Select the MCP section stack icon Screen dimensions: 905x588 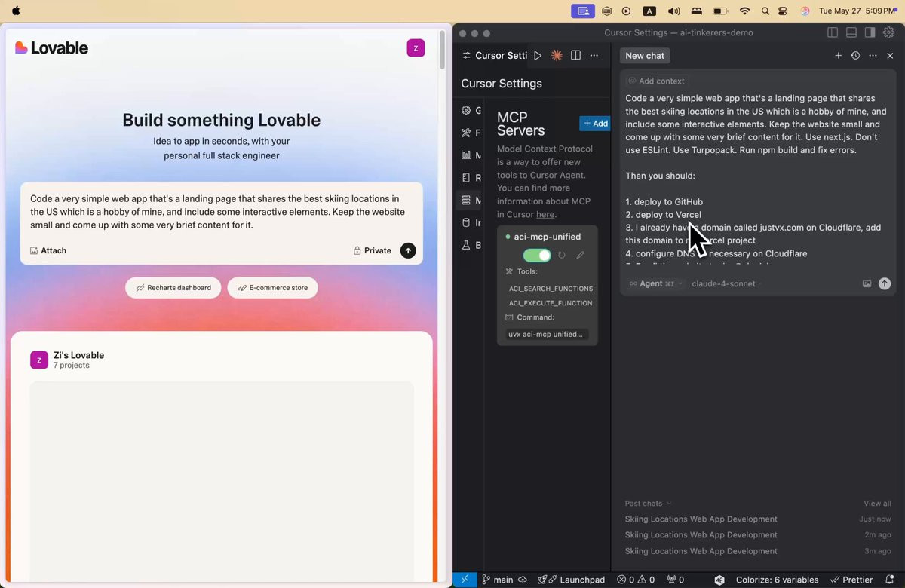467,201
